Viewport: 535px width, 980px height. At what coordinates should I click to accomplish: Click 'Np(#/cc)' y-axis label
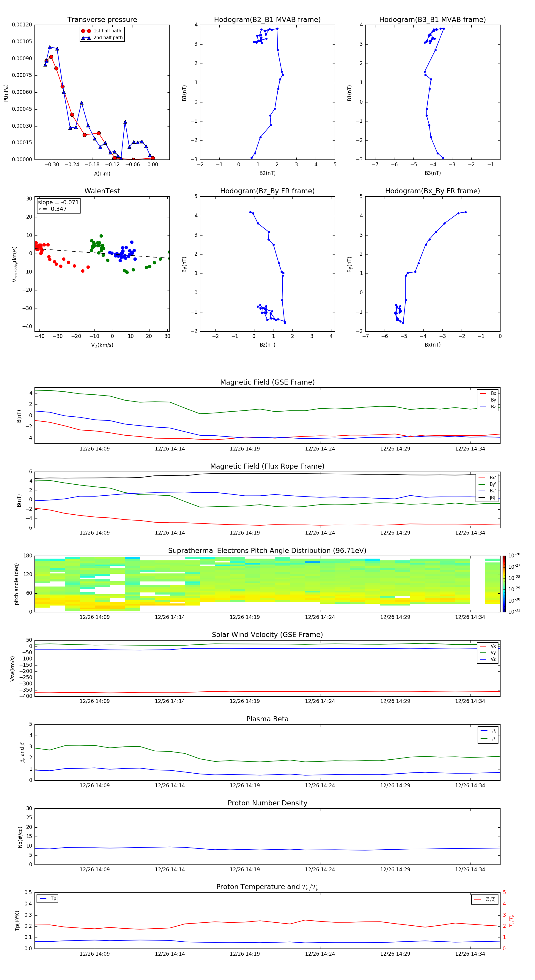tap(20, 837)
